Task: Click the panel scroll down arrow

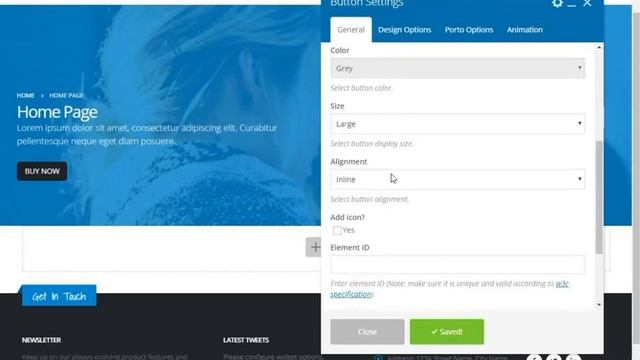Action: click(599, 304)
